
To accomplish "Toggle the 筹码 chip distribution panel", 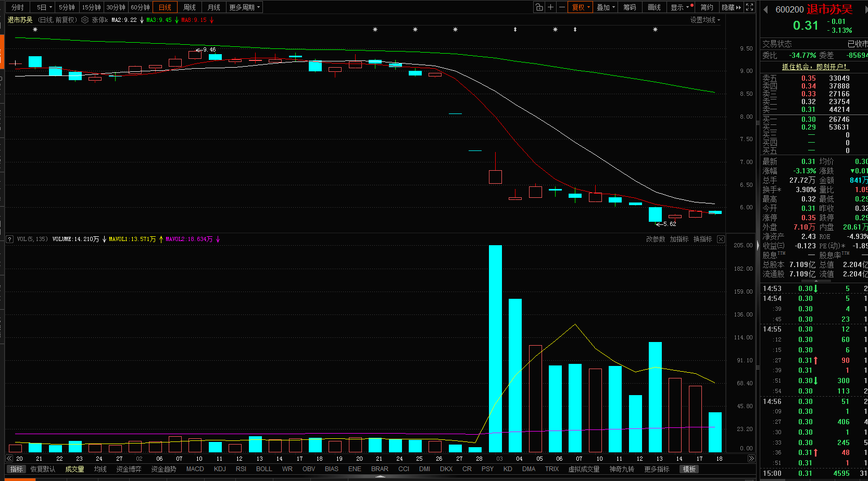I will click(x=630, y=7).
